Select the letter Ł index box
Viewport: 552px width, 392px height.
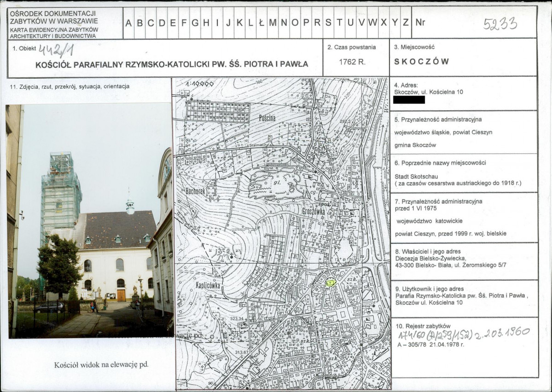(x=261, y=23)
